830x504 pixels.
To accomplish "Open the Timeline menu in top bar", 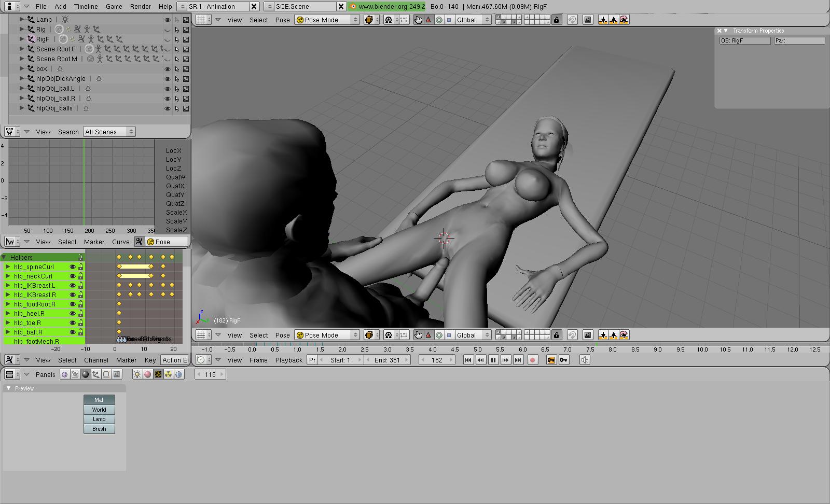I will (x=86, y=6).
